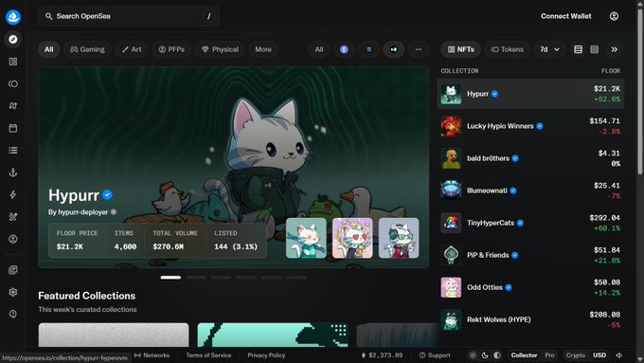
Task: Open the Discover compass icon in sidebar
Action: (x=13, y=40)
